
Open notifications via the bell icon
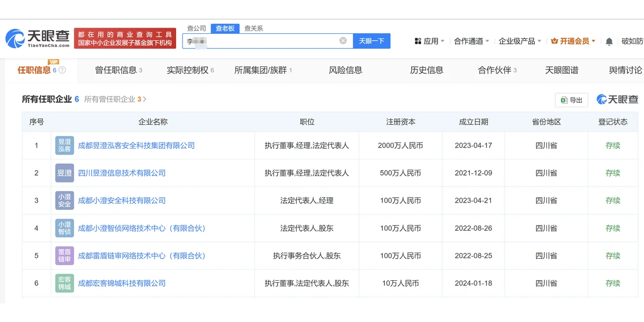(x=609, y=41)
